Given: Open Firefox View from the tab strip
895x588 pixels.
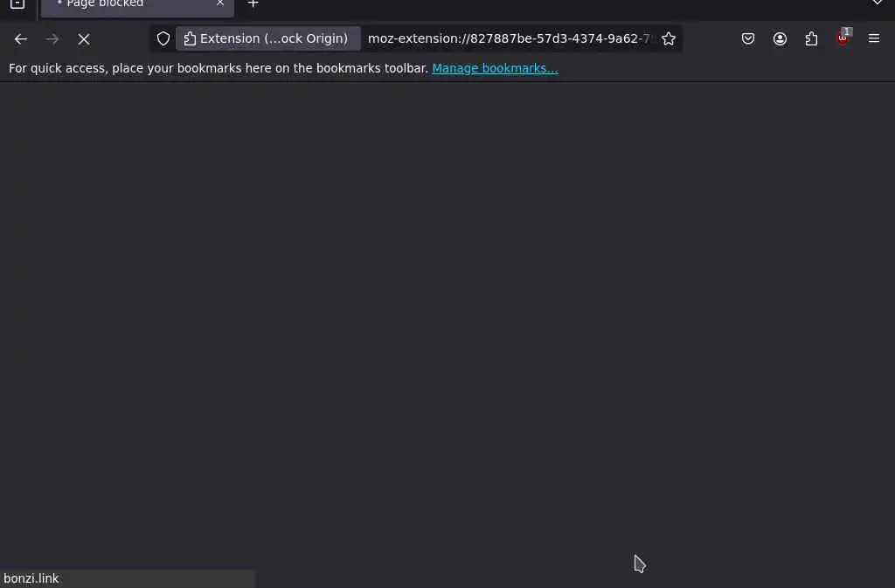Looking at the screenshot, I should [17, 4].
